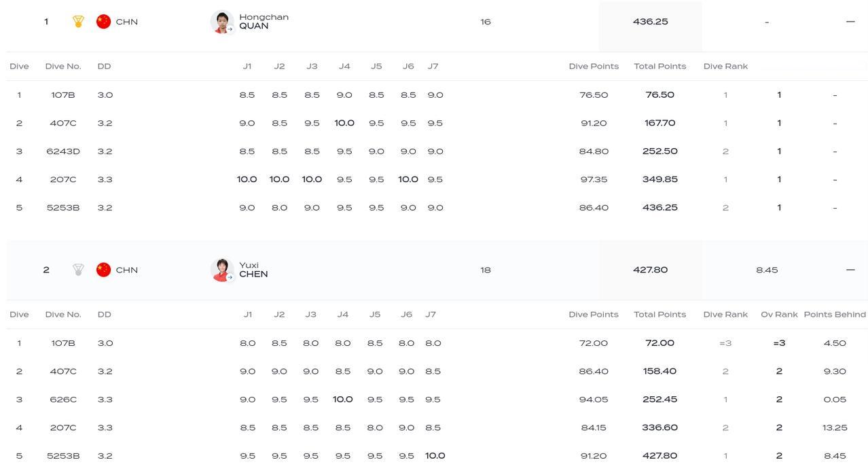Select Quan's dive 2 row 407C
The image size is (868, 473).
click(437, 123)
